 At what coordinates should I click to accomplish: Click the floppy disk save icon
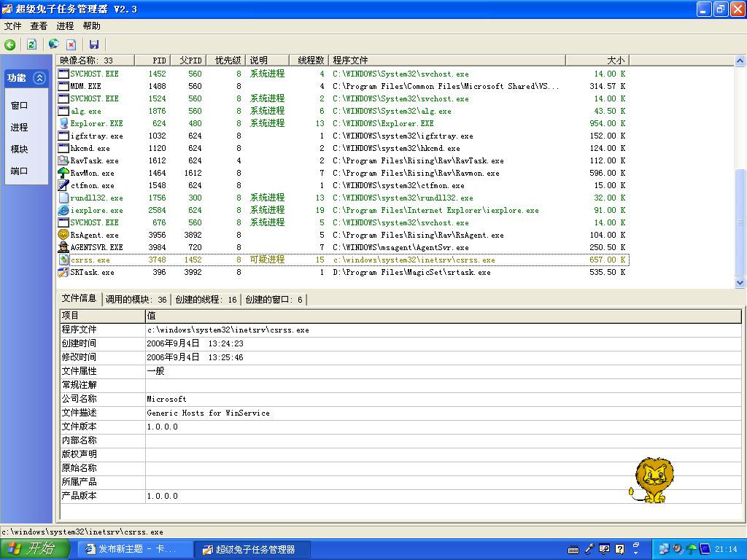point(94,44)
